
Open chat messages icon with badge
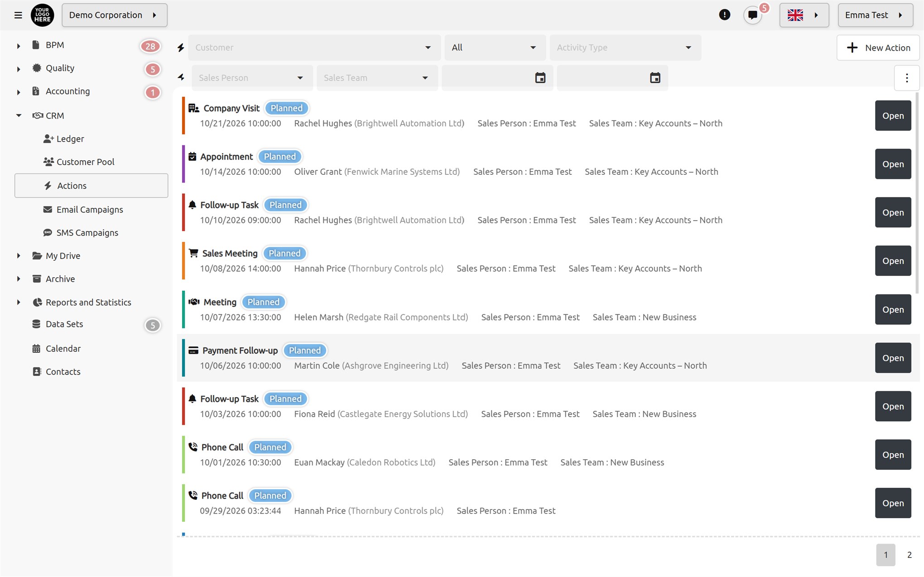753,15
